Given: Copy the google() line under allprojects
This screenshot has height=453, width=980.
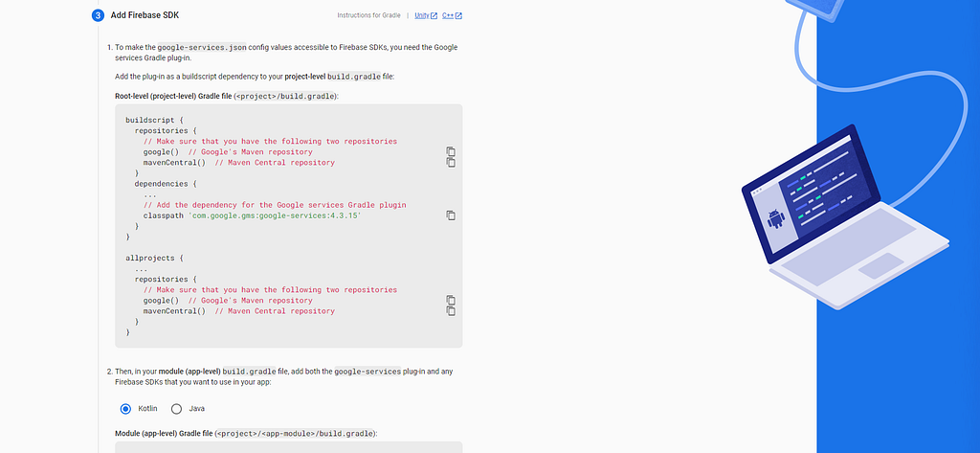Looking at the screenshot, I should (451, 301).
